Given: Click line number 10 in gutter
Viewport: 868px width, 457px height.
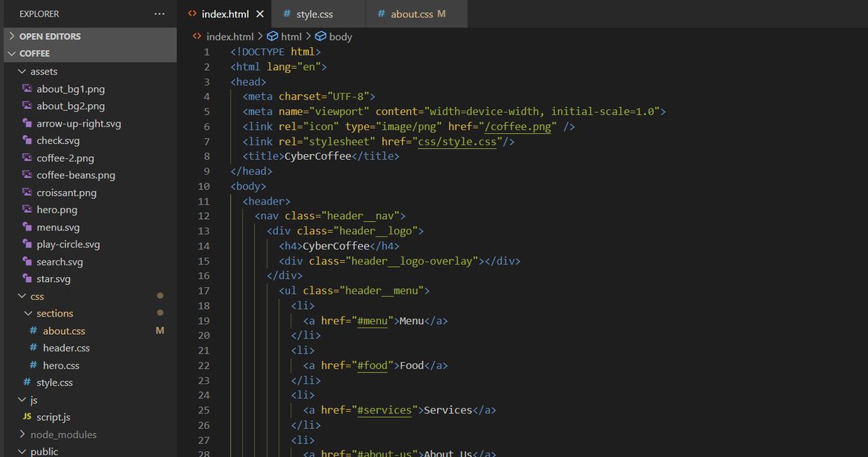Looking at the screenshot, I should click(x=203, y=187).
